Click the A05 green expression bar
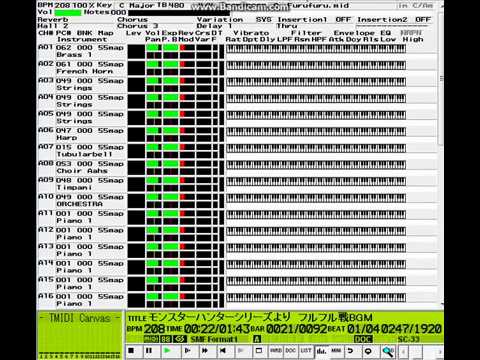 click(171, 114)
